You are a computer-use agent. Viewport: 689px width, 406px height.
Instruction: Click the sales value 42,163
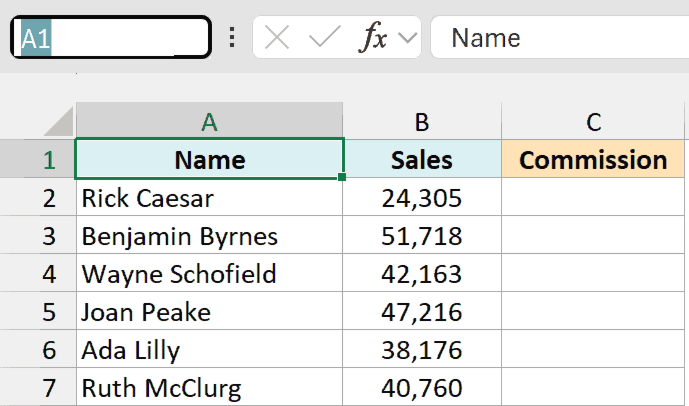tap(422, 273)
